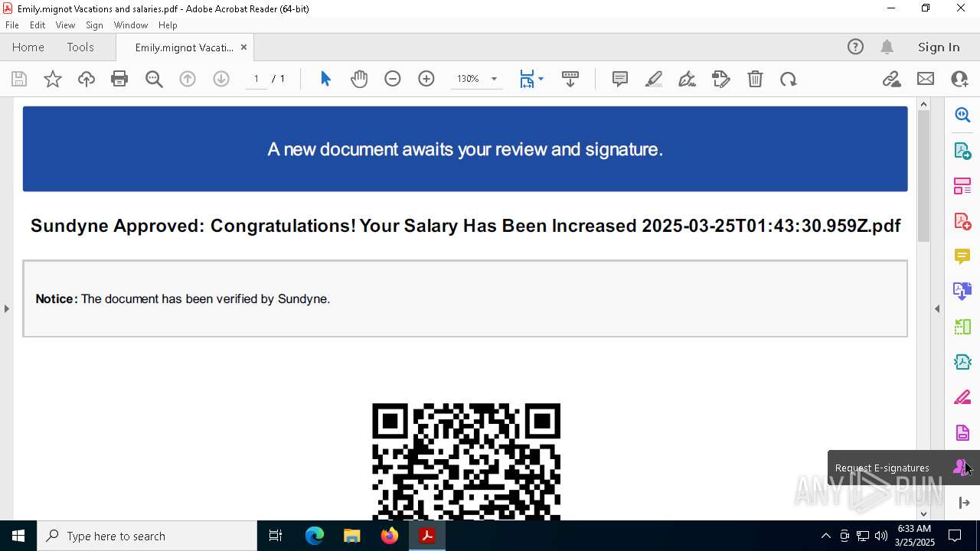The image size is (980, 551).
Task: Click the Save file icon
Action: [19, 79]
